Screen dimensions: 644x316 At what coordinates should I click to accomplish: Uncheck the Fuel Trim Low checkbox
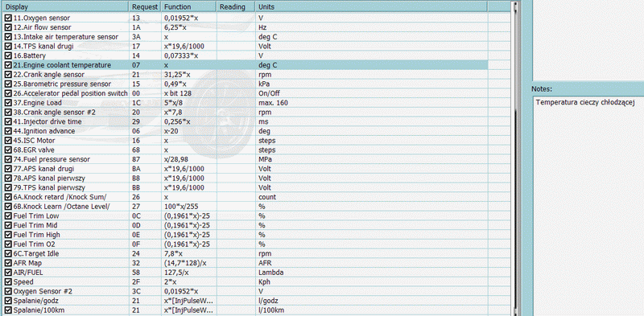8,216
